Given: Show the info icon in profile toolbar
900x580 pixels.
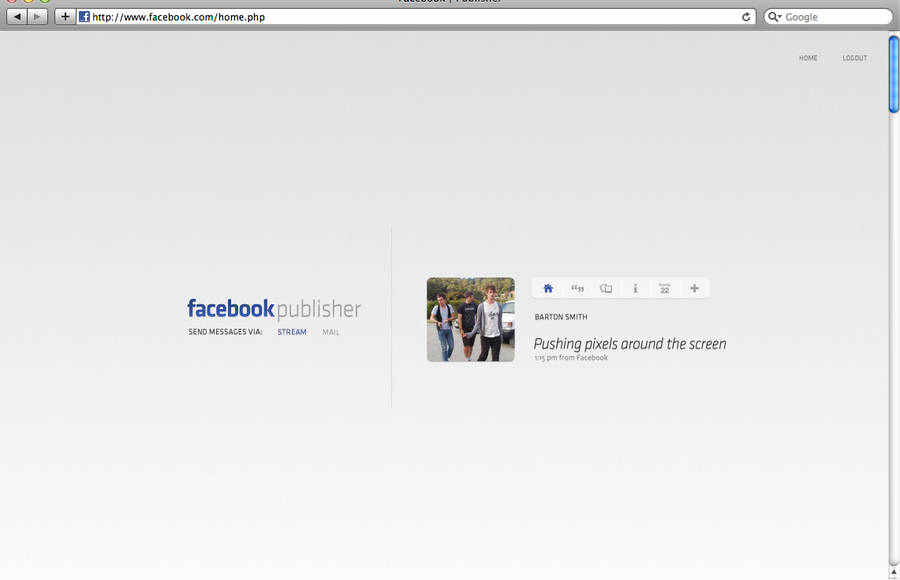Looking at the screenshot, I should (x=635, y=288).
